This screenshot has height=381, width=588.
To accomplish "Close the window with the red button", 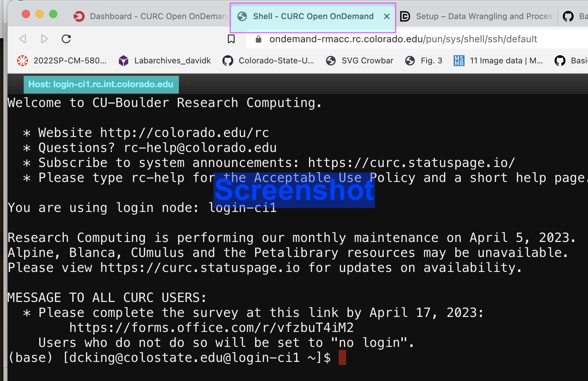I will pyautogui.click(x=26, y=14).
